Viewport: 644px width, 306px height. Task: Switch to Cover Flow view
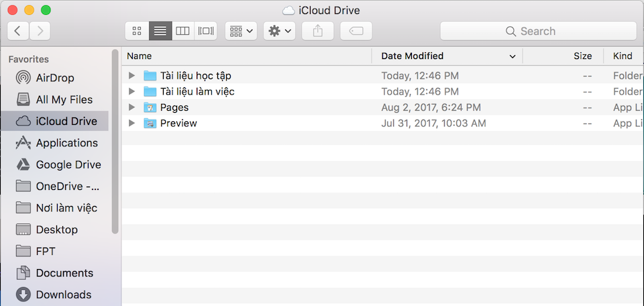point(205,31)
